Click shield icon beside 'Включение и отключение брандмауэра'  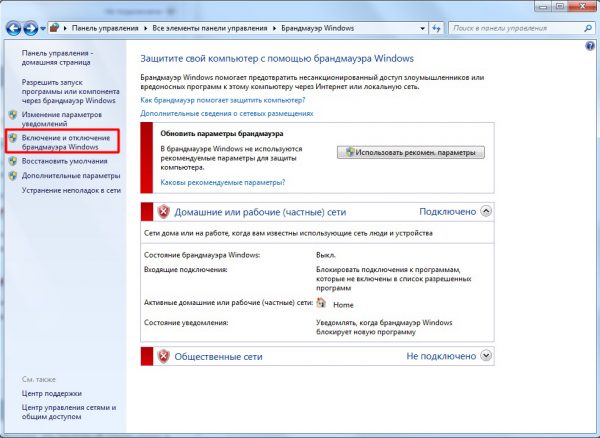(13, 138)
